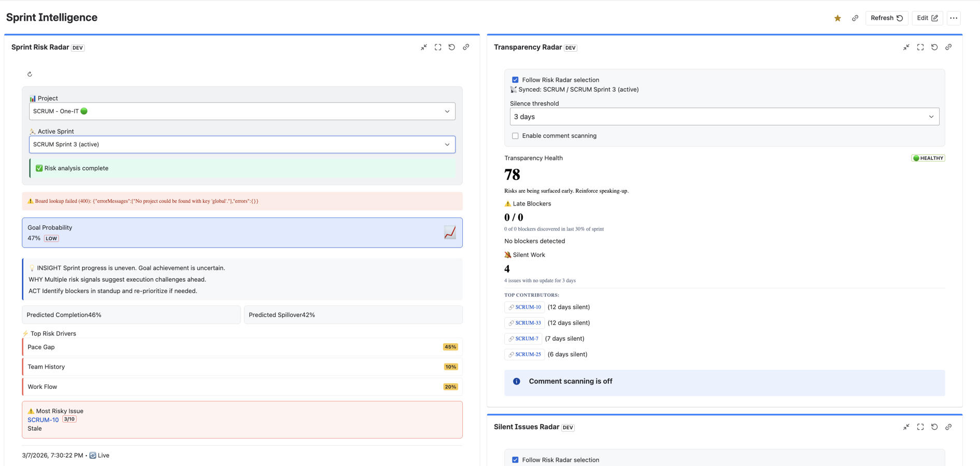This screenshot has height=466, width=980.
Task: Enable comment scanning
Action: (515, 136)
